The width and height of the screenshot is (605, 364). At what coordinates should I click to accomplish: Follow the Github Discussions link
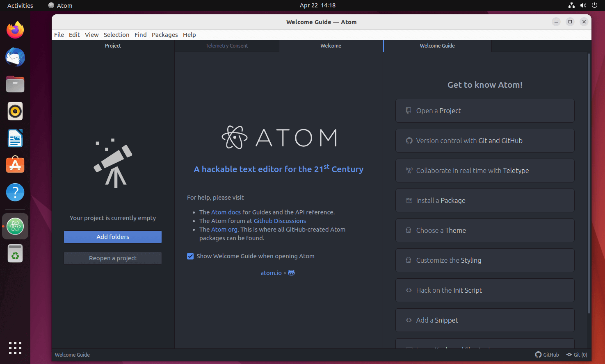(279, 221)
